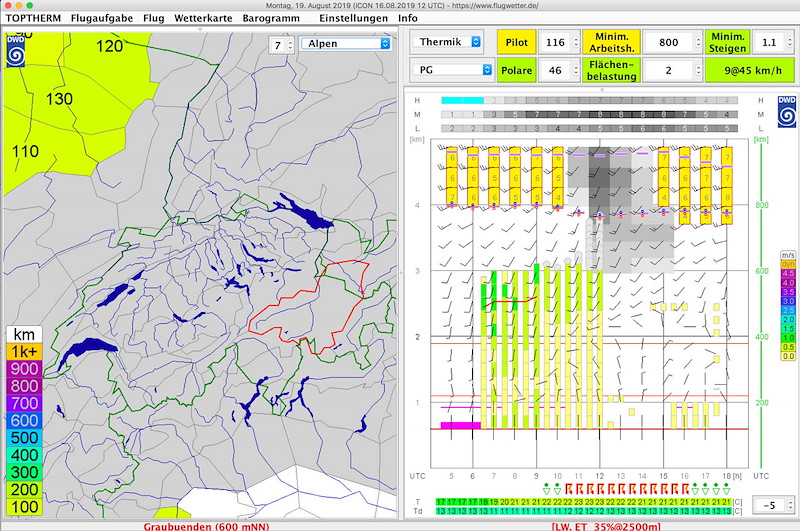This screenshot has height=531, width=800.
Task: Click the Flächenbelastung button
Action: tap(611, 70)
